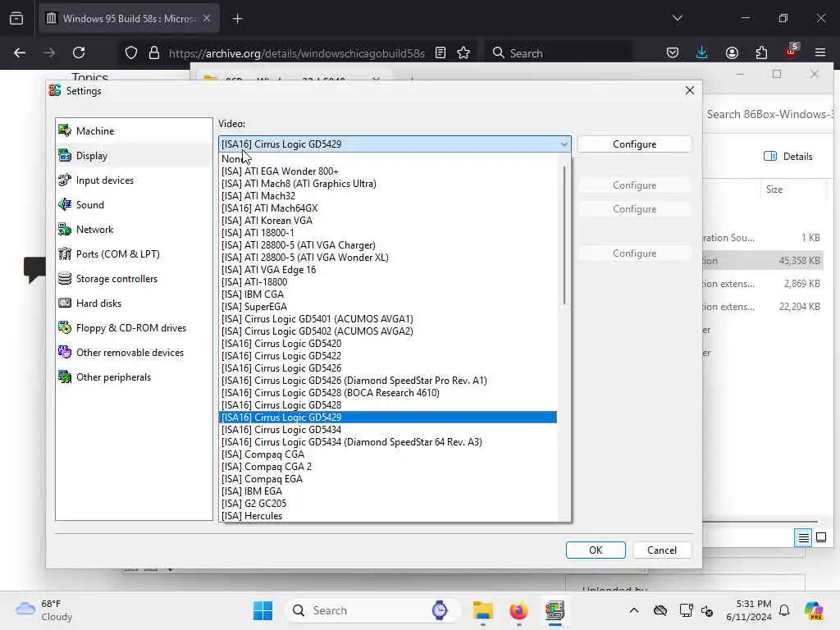Click the taskbar Search box
840x630 pixels.
click(x=373, y=610)
